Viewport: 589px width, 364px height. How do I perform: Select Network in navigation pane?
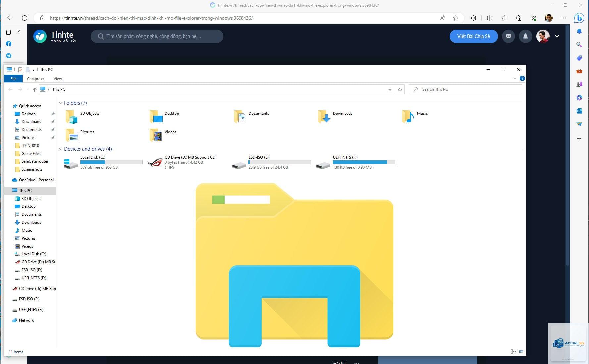tap(23, 320)
